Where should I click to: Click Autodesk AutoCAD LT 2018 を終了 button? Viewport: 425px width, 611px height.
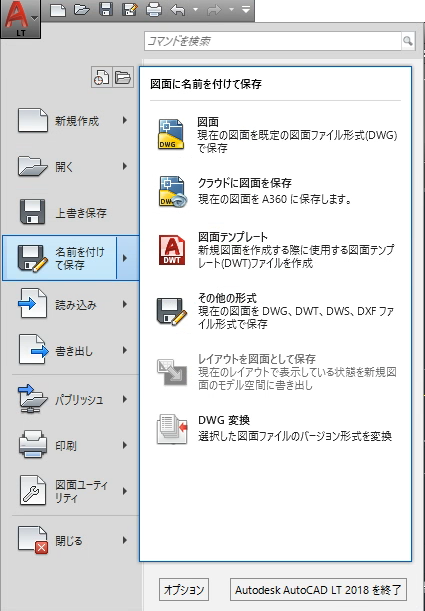click(x=318, y=590)
